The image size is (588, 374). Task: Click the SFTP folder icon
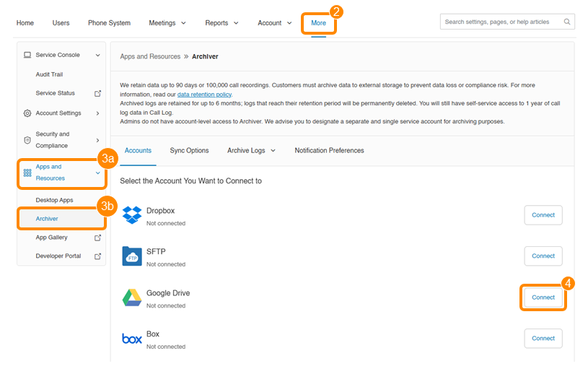[131, 256]
